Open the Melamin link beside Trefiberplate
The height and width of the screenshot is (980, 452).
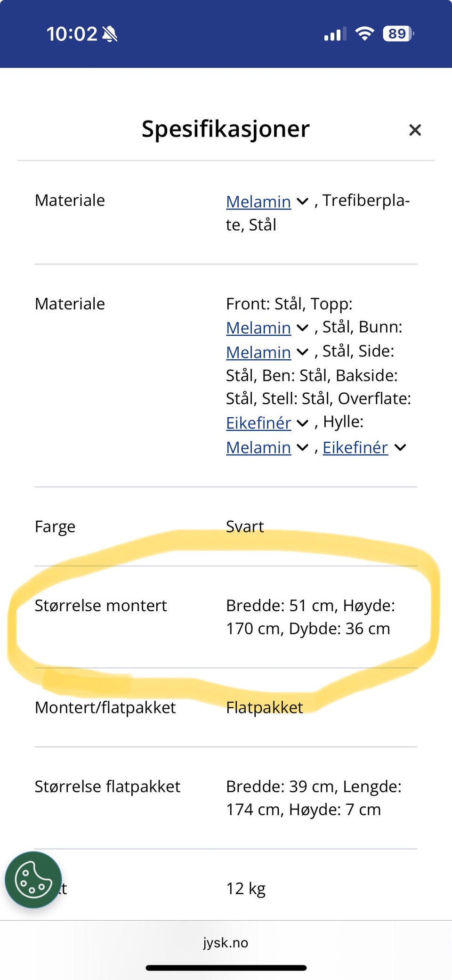[258, 202]
